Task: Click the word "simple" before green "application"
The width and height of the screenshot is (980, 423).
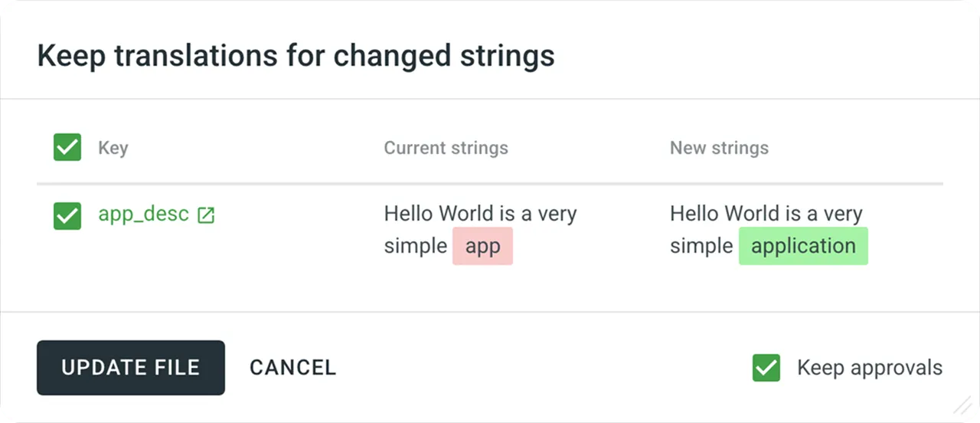Action: pyautogui.click(x=701, y=247)
